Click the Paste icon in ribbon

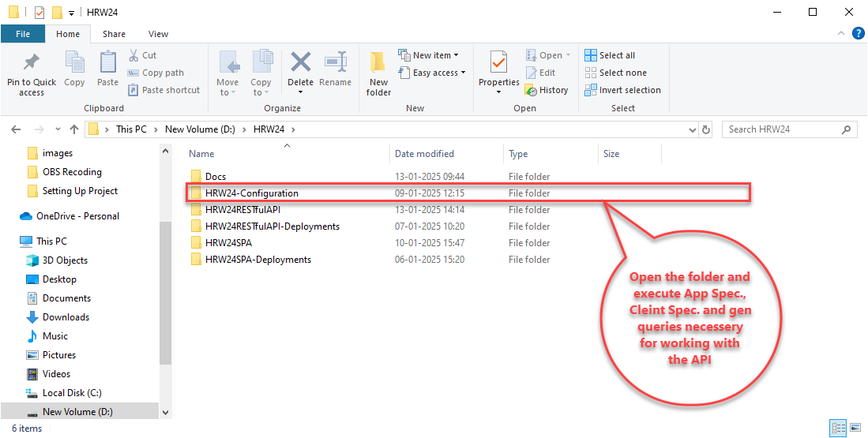click(x=107, y=63)
